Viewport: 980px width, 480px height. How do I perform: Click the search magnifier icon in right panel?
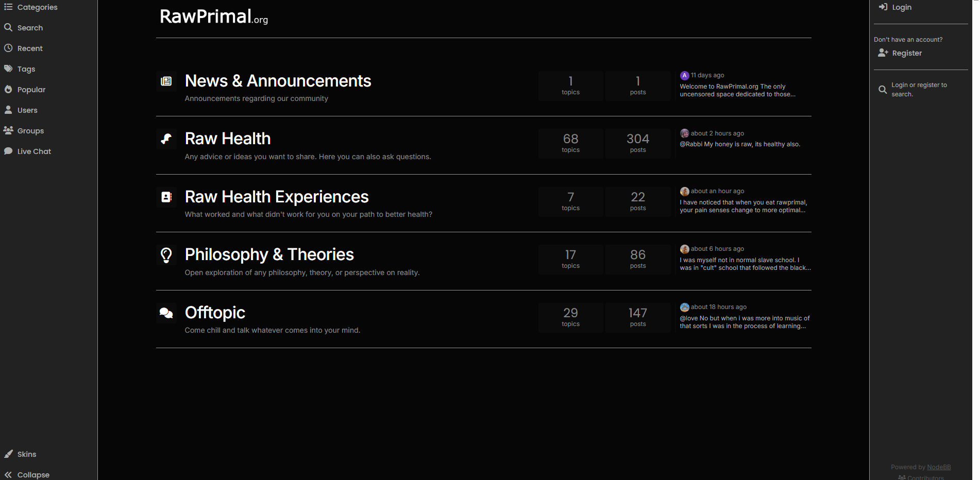pyautogui.click(x=883, y=90)
